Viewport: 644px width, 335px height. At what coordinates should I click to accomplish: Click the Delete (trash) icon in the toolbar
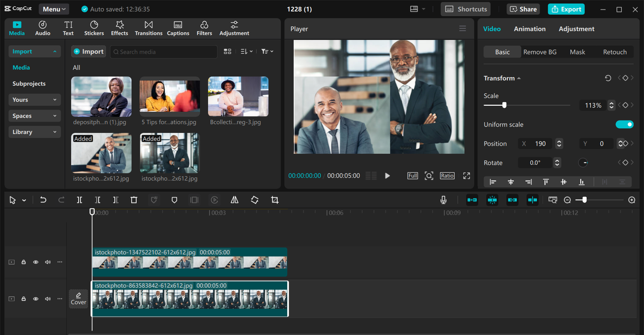pyautogui.click(x=133, y=200)
